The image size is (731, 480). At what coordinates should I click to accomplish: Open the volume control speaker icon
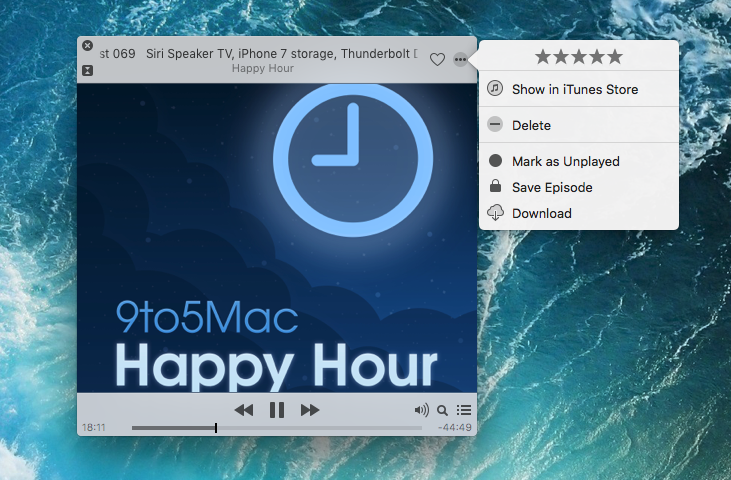[x=421, y=409]
